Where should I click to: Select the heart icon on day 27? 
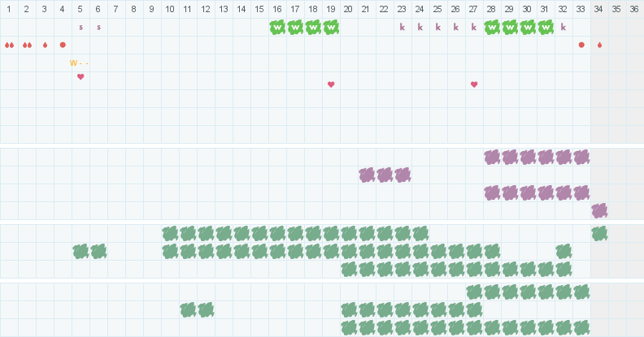click(x=474, y=84)
